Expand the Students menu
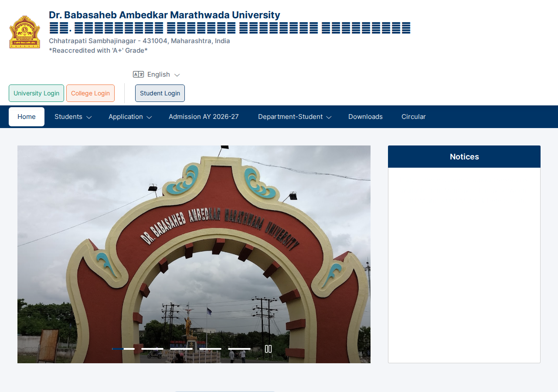 tap(73, 117)
